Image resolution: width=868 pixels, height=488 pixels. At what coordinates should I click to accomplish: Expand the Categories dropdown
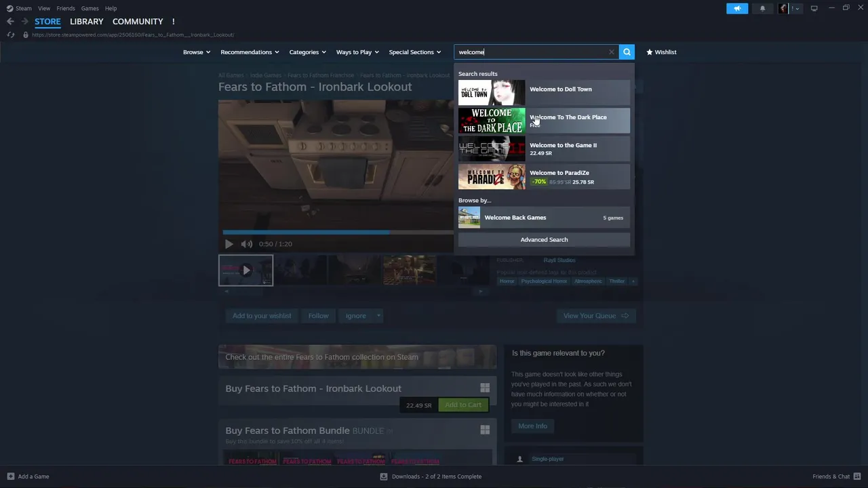tap(308, 52)
